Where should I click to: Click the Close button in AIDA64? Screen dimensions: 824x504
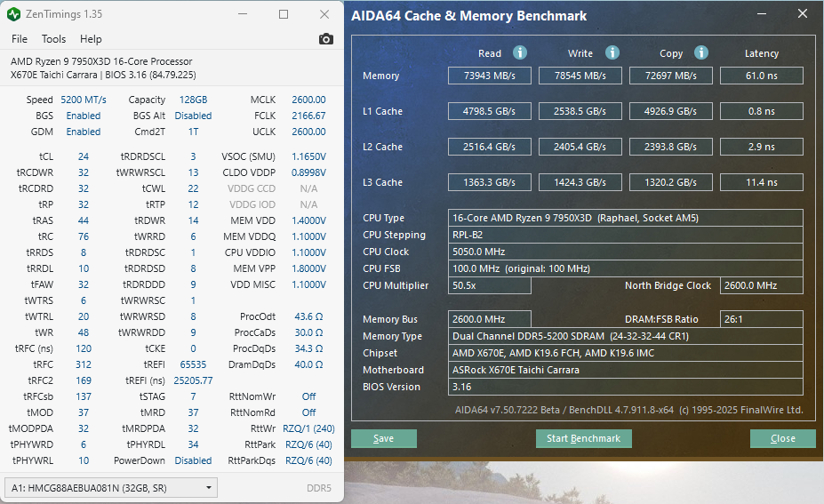[782, 438]
